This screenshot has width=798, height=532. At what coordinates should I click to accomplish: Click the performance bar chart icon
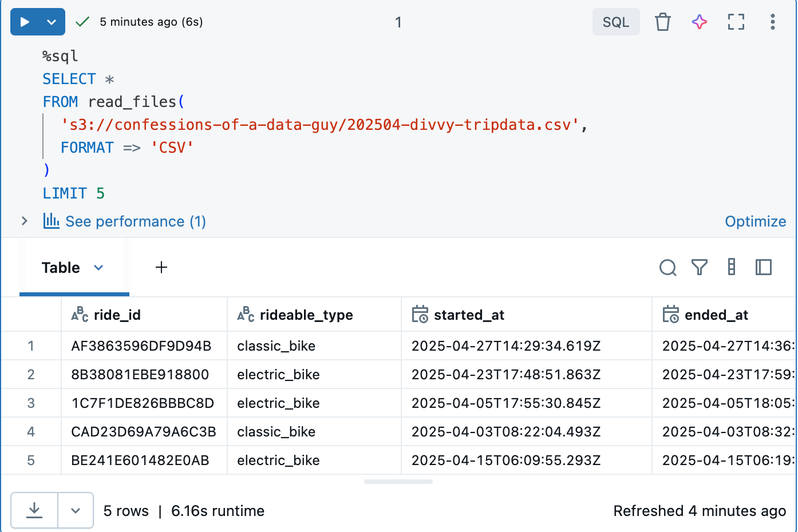click(x=52, y=221)
